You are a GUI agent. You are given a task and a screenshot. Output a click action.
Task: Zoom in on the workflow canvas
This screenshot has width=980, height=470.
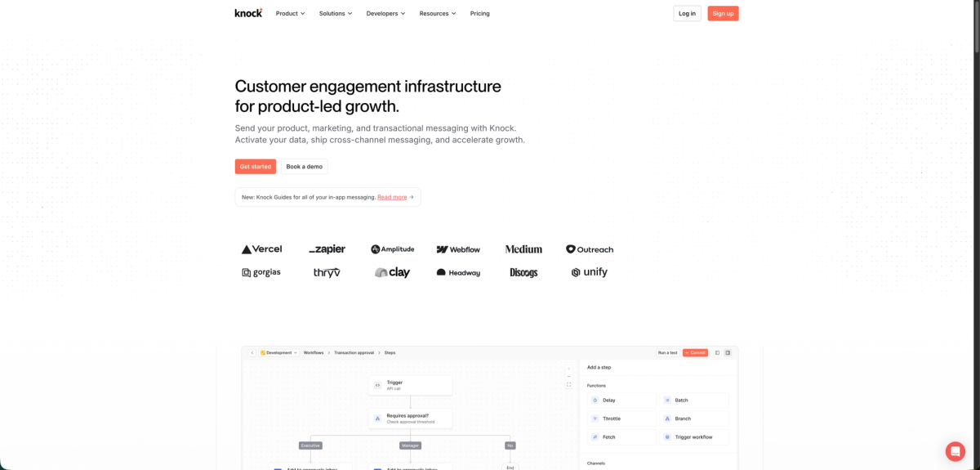[568, 369]
